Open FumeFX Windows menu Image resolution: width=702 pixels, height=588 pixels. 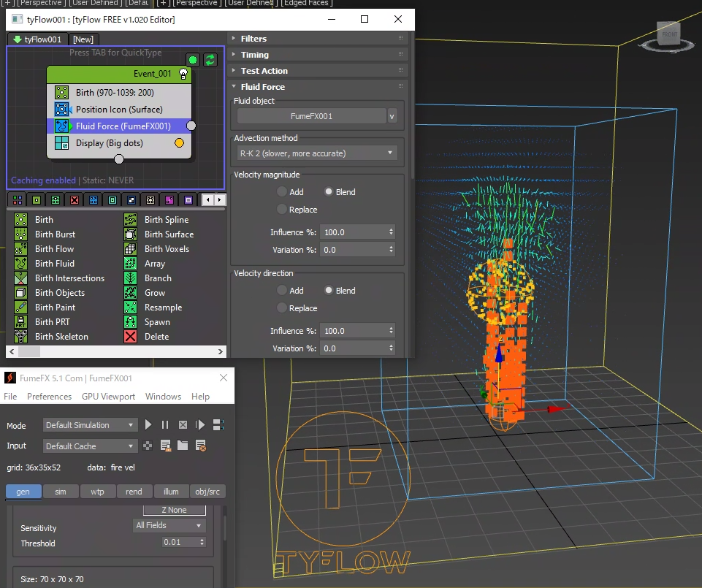click(x=163, y=397)
